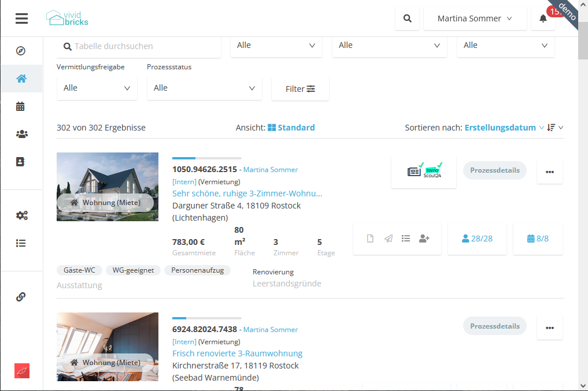This screenshot has width=588, height=391.
Task: Click the settings gears sidebar icon
Action: tap(21, 215)
